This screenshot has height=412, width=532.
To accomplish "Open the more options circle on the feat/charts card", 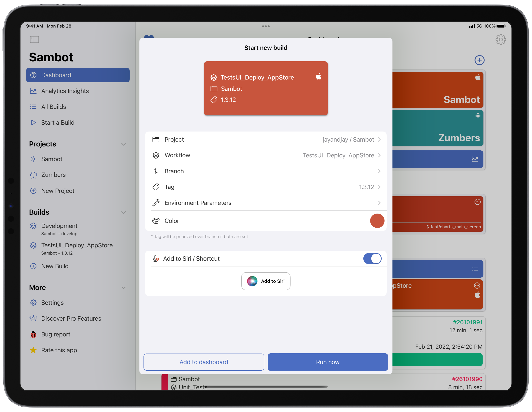I will click(477, 202).
